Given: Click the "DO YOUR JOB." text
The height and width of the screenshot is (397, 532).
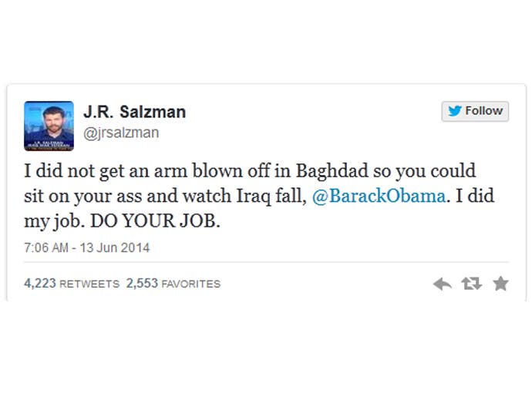Looking at the screenshot, I should coord(155,221).
